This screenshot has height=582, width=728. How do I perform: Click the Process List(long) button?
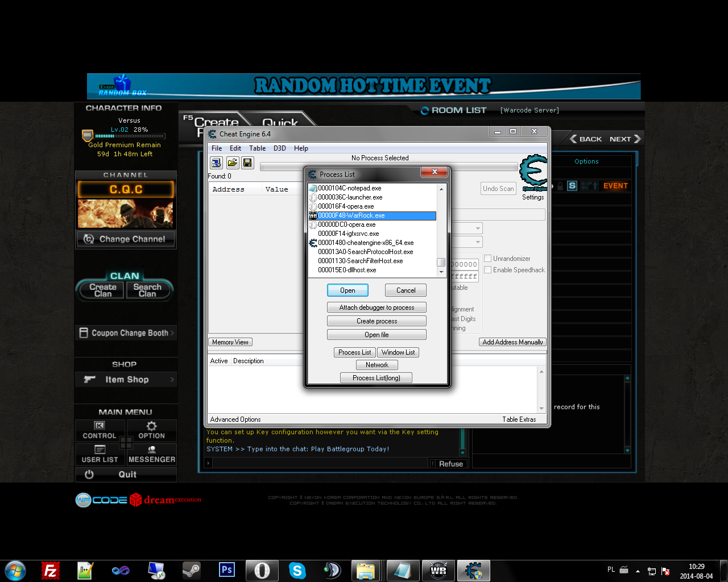coord(376,377)
